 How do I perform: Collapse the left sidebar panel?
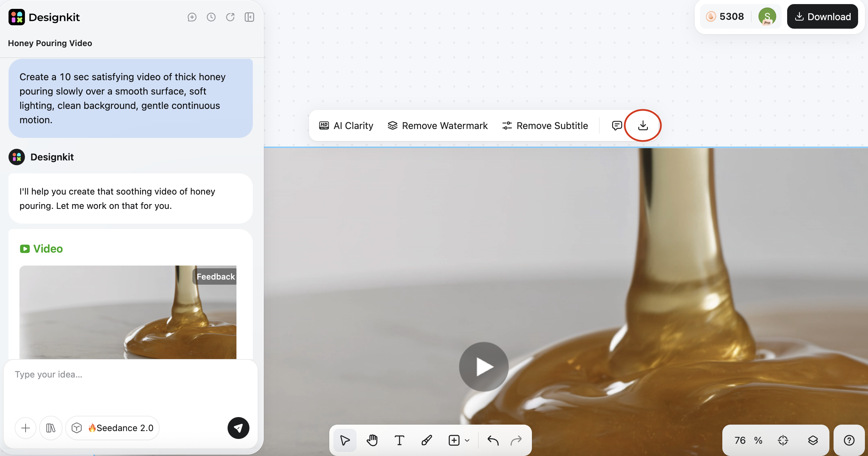tap(249, 17)
